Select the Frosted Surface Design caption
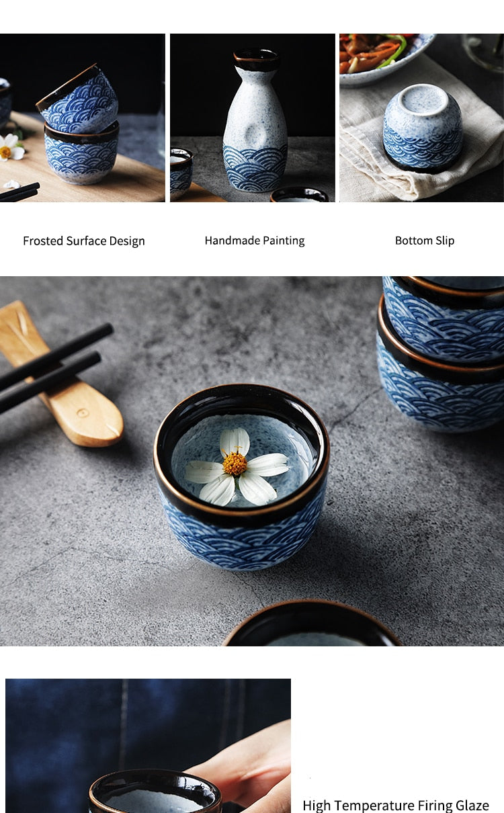The width and height of the screenshot is (504, 813). point(84,241)
